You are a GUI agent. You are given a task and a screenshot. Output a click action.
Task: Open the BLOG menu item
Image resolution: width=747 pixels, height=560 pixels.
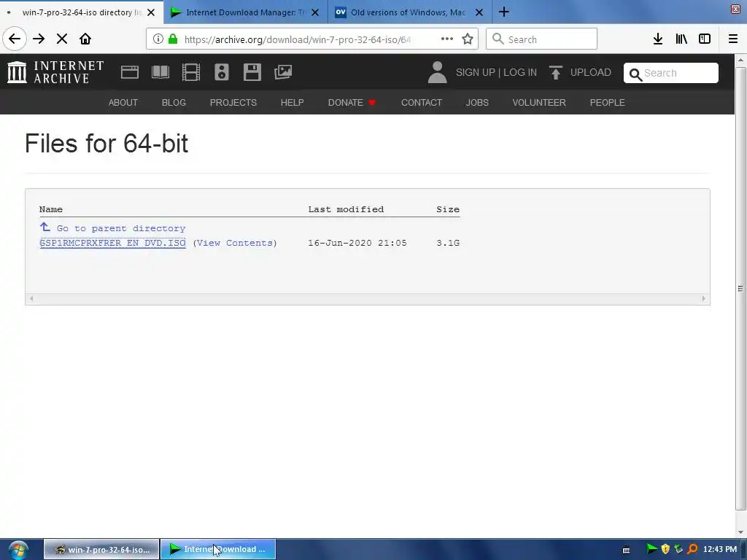(x=174, y=102)
